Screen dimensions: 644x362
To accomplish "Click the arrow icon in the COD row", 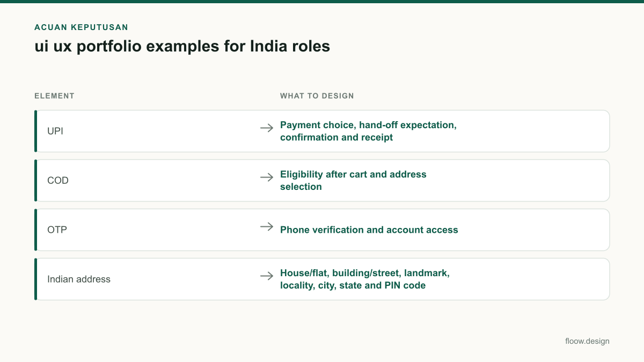I will tap(267, 177).
